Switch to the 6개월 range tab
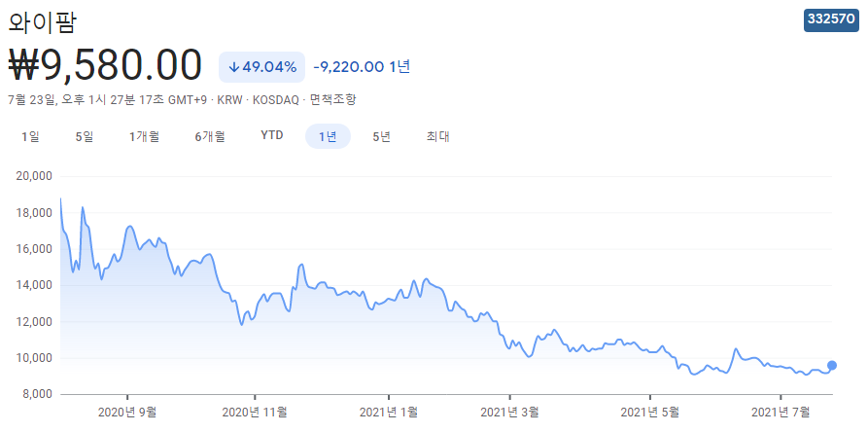Screen dimensions: 868x432 210,136
